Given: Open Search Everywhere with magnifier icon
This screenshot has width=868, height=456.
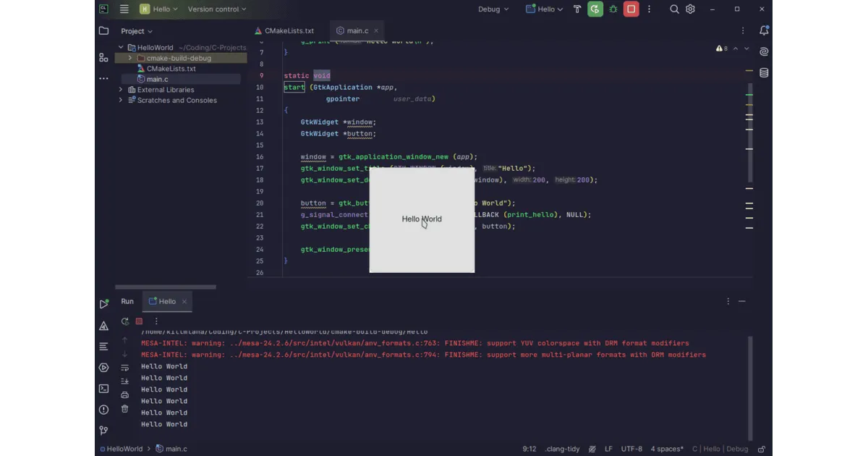Looking at the screenshot, I should pyautogui.click(x=673, y=9).
